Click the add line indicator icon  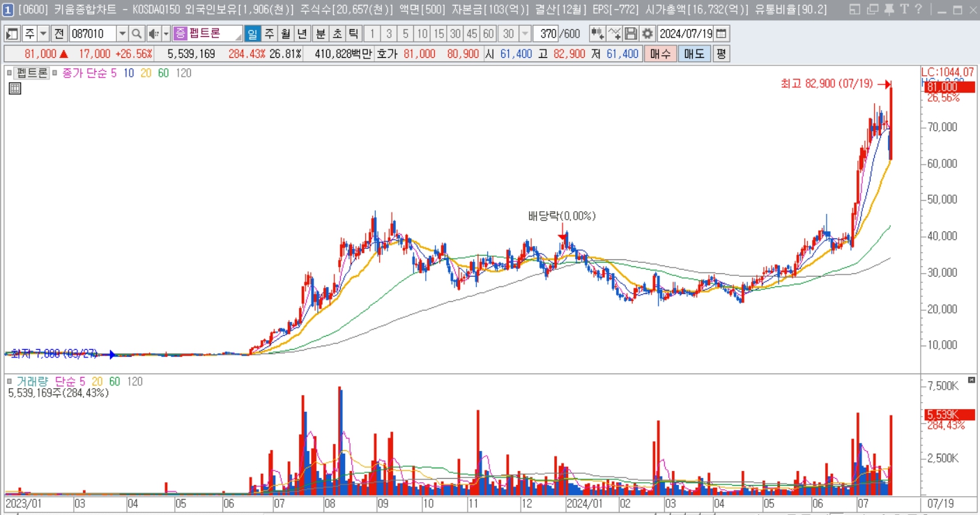coord(614,33)
